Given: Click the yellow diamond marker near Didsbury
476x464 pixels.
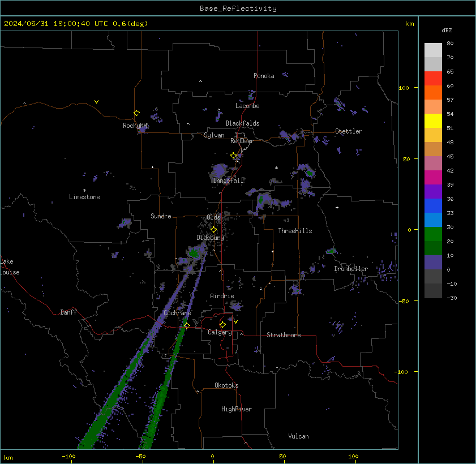Looking at the screenshot, I should 213,229.
